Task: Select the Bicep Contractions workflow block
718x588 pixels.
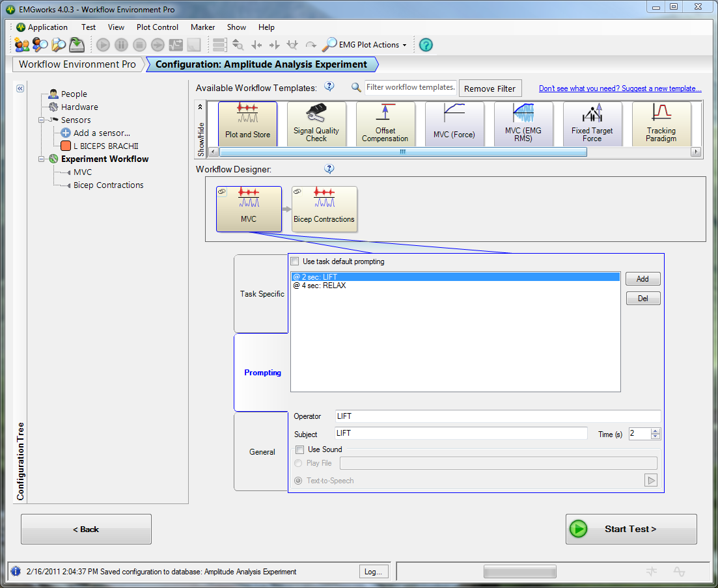Action: [x=324, y=209]
